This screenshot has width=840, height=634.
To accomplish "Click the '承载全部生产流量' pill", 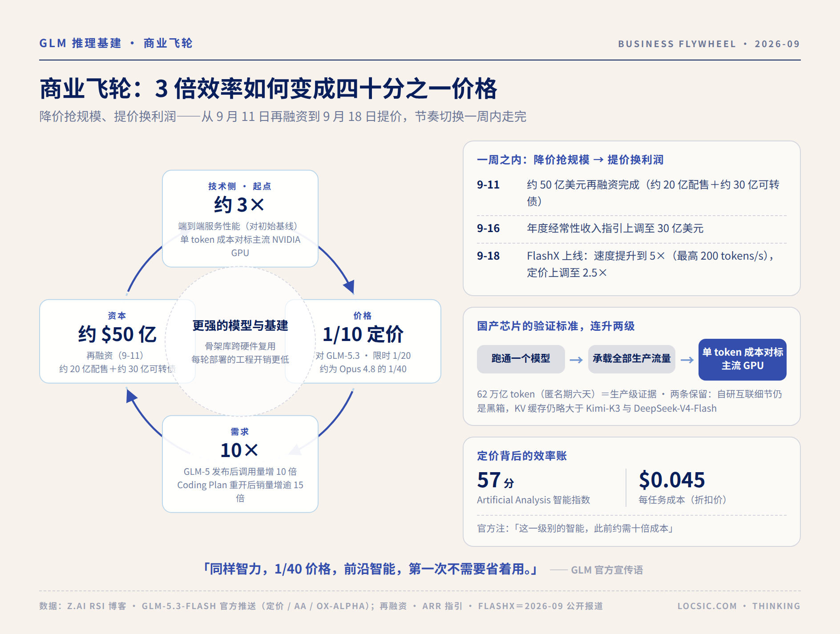I will click(631, 359).
